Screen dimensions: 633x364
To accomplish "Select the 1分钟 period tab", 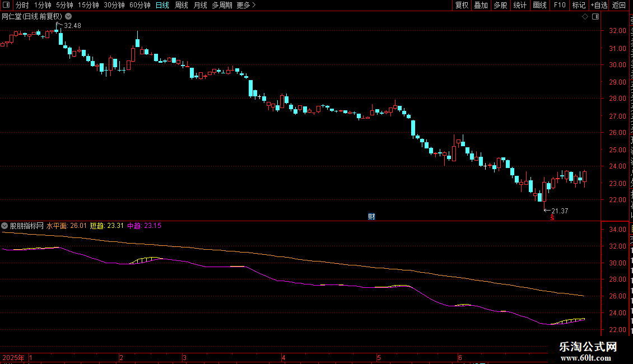I will (x=43, y=5).
